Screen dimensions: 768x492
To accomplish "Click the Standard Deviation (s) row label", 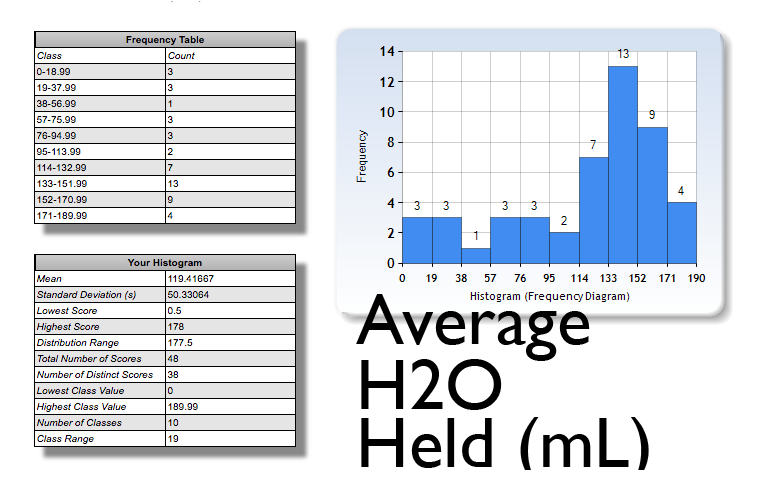I will [100, 295].
